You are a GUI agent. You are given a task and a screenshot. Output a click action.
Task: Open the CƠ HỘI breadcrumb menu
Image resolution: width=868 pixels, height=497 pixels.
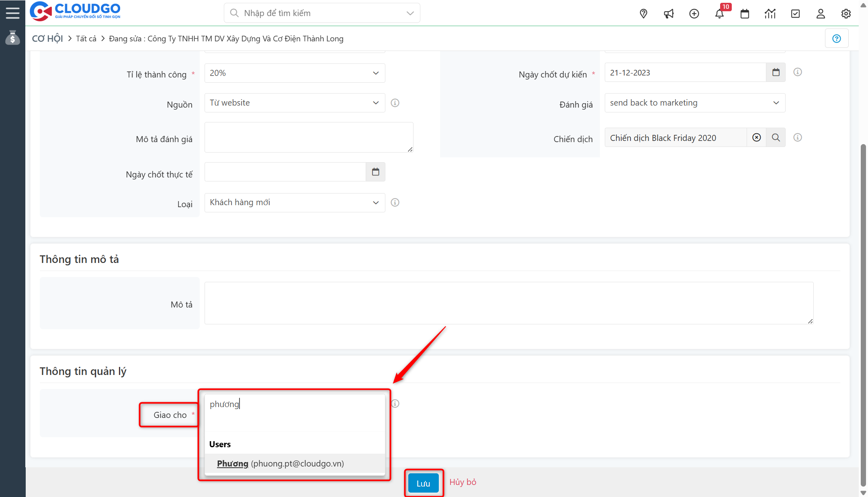click(x=47, y=38)
